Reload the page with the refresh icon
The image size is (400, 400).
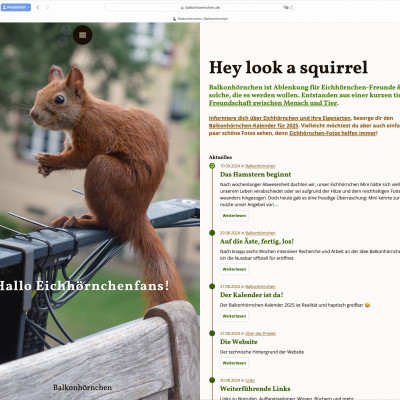[292, 7]
